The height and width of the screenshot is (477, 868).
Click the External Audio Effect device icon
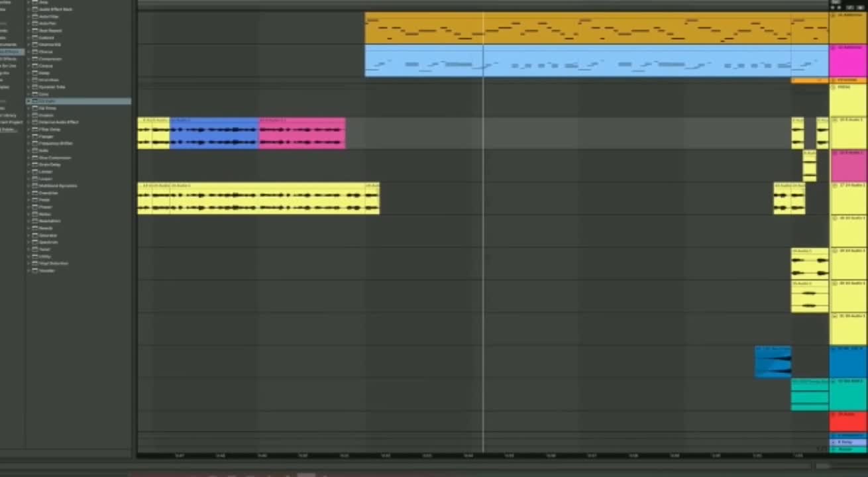point(35,122)
